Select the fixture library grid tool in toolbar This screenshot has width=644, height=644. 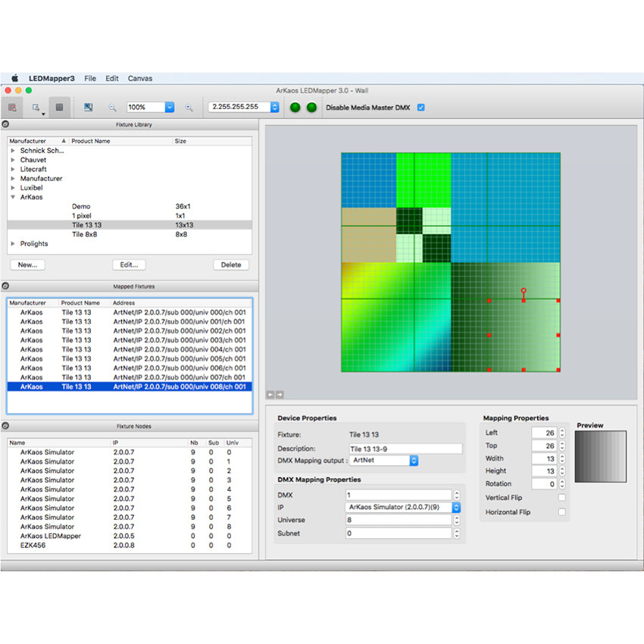pyautogui.click(x=13, y=108)
